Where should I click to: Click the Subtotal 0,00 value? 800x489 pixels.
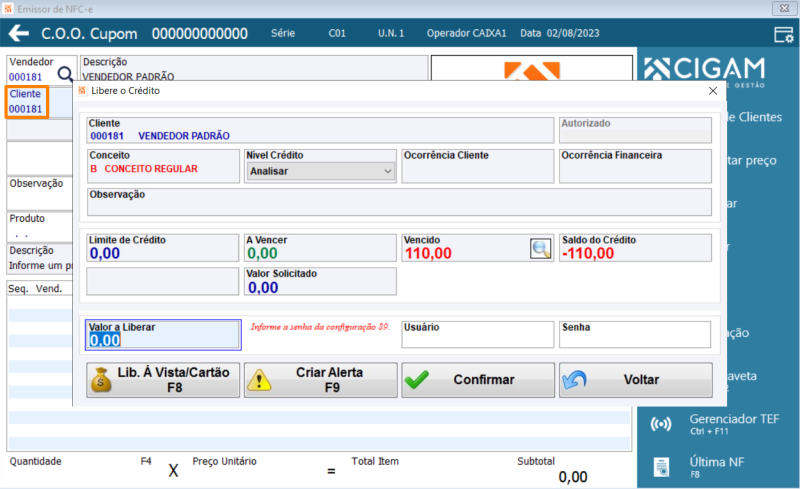572,477
